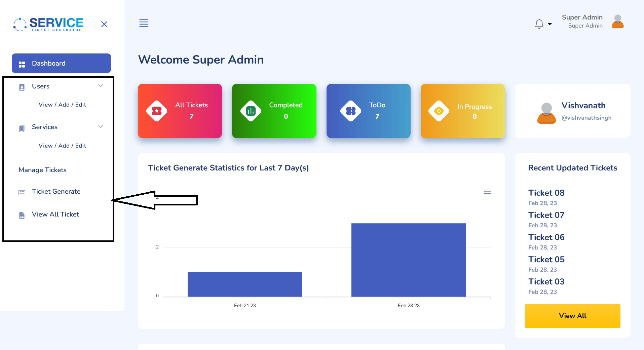The width and height of the screenshot is (644, 350).
Task: Click the All Tickets ticket icon
Action: tap(157, 111)
